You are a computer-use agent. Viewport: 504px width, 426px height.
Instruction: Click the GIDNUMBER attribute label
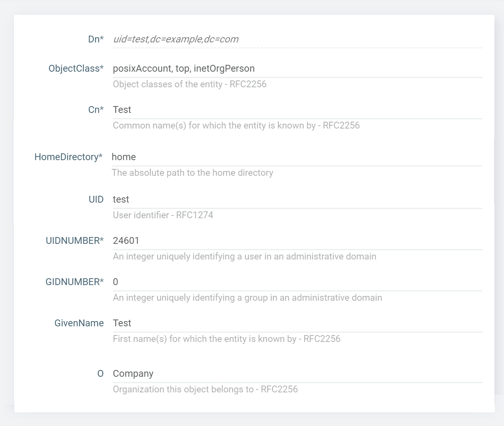click(x=74, y=282)
